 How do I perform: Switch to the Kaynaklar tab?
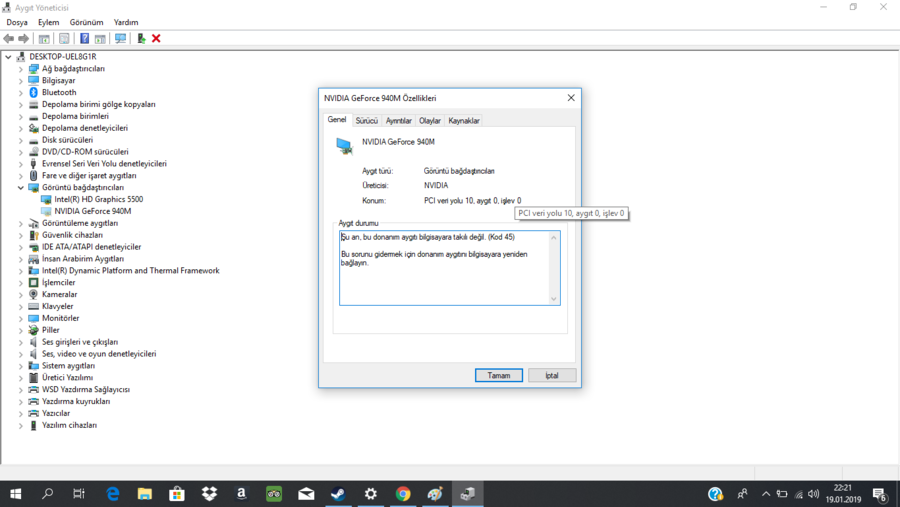tap(464, 121)
